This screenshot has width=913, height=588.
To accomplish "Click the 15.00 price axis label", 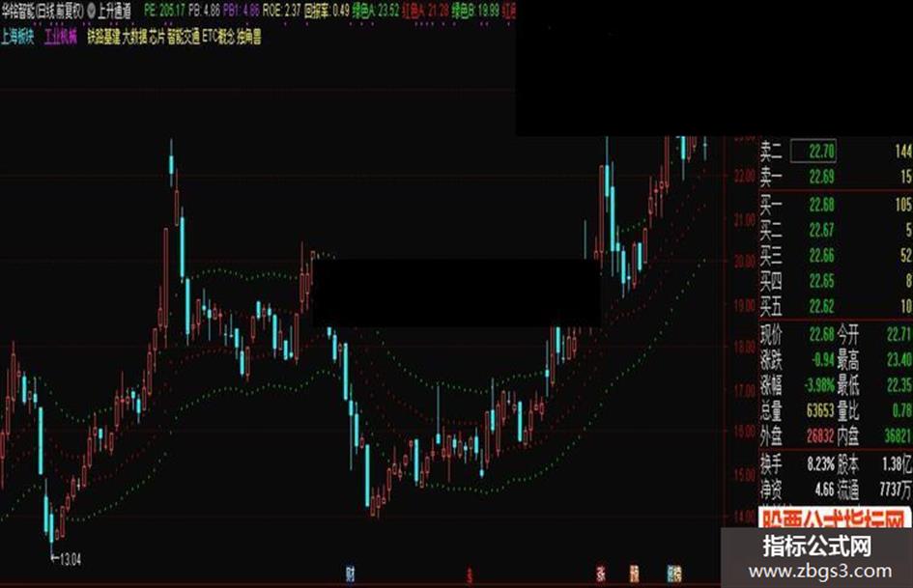I will coord(744,474).
